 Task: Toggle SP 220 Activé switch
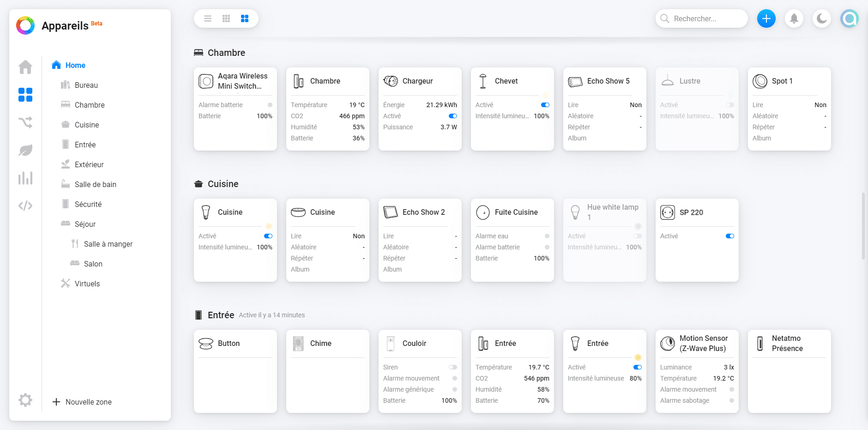[730, 236]
